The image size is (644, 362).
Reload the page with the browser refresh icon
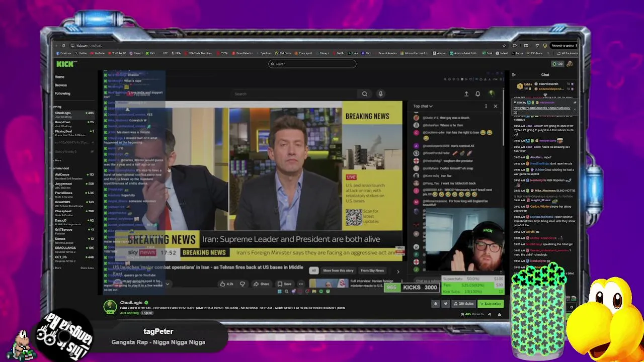[x=63, y=46]
